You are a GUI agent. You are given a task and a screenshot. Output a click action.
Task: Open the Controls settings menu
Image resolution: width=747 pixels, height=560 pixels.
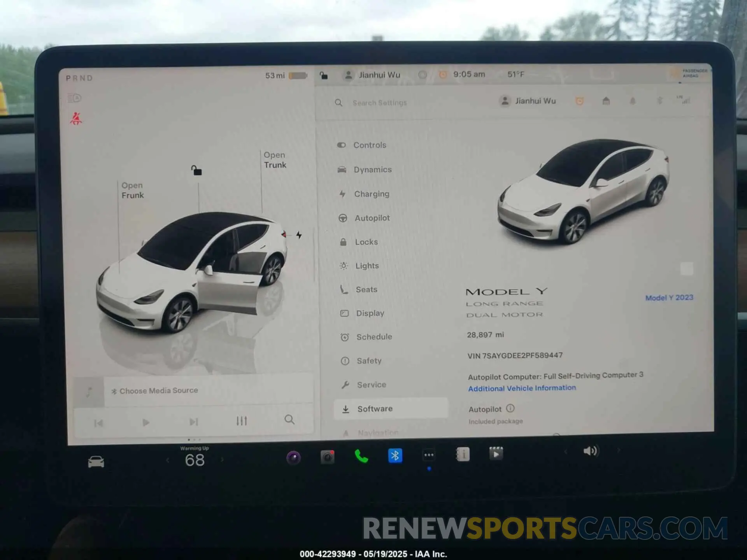[x=362, y=145]
